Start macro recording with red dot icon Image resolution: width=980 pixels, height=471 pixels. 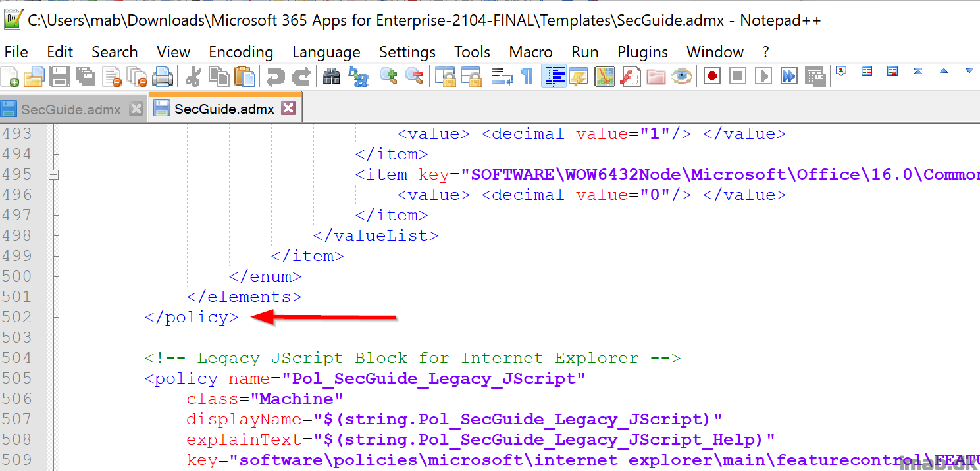(711, 76)
